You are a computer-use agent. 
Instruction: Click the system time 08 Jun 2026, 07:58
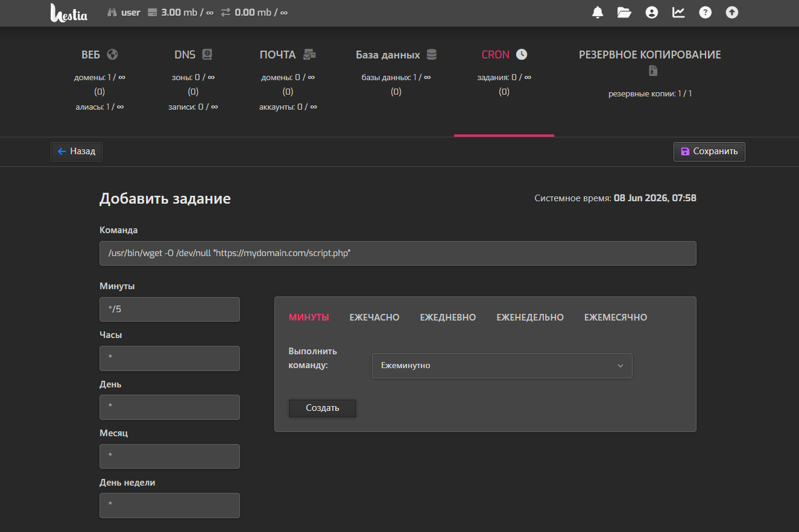[x=655, y=198]
